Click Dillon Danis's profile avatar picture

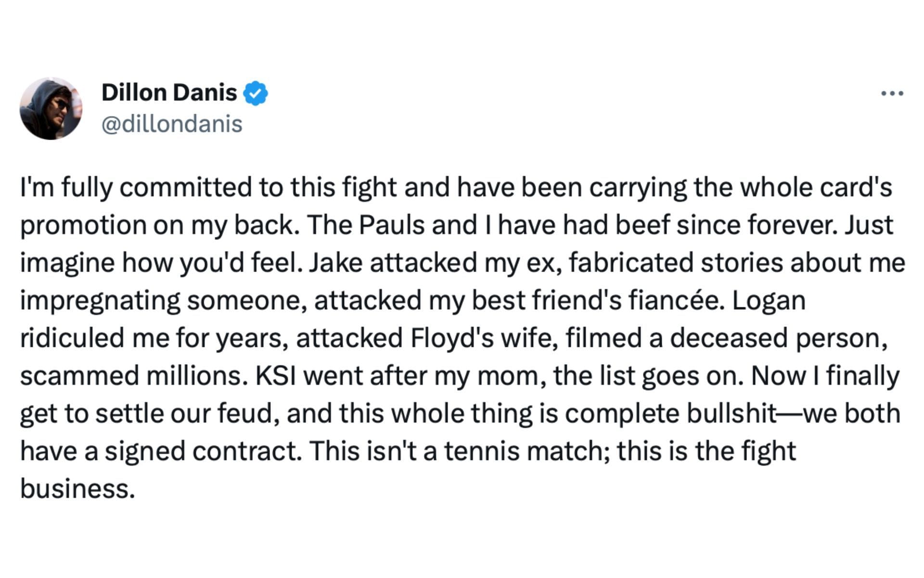pos(51,108)
